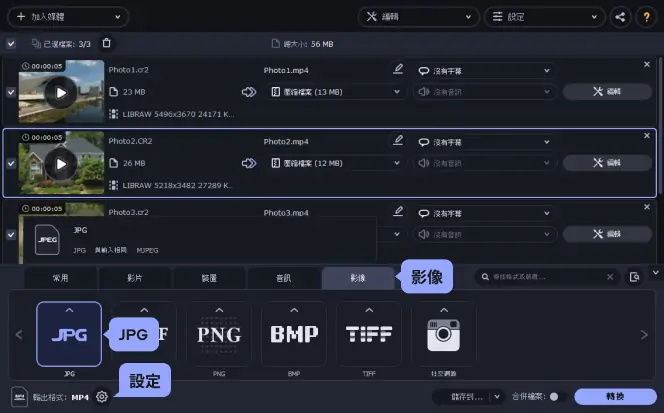Click the share icon button at top

click(x=620, y=17)
